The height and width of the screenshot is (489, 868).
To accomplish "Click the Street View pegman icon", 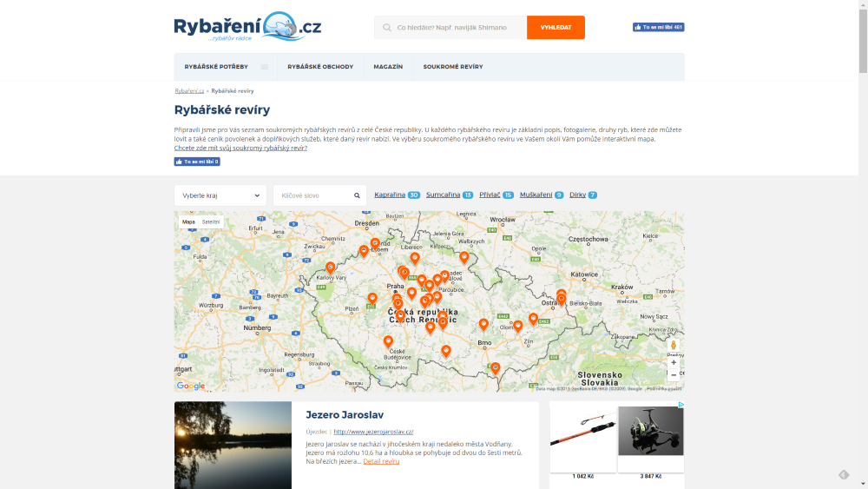I will point(674,346).
